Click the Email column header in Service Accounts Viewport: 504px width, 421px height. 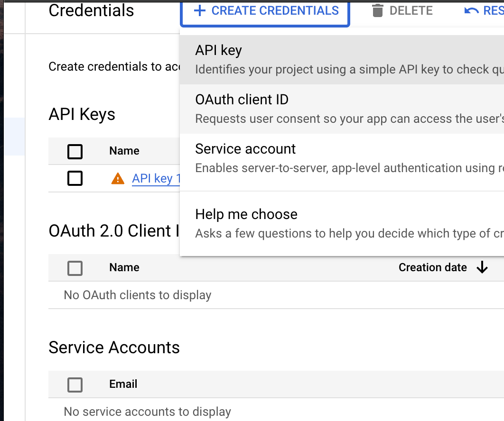[x=123, y=384]
